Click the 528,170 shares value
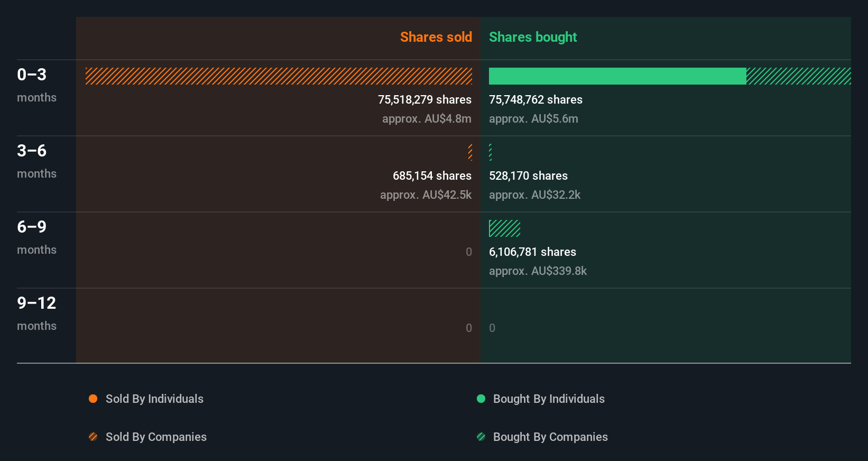 click(528, 176)
